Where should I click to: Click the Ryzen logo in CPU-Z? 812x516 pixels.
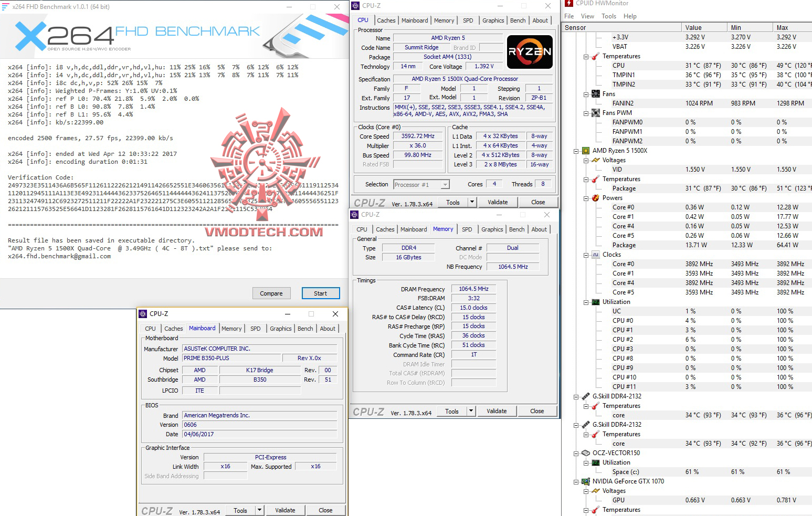tap(530, 51)
